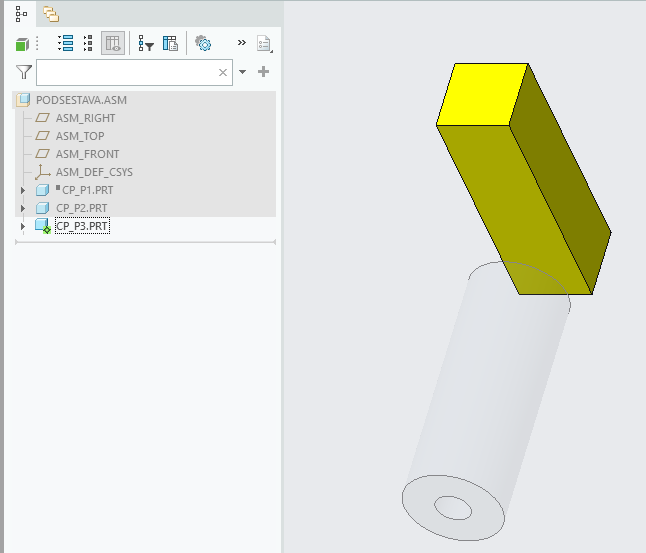This screenshot has height=553, width=646.
Task: Expand the CP_P2.PRT tree node
Action: point(24,208)
